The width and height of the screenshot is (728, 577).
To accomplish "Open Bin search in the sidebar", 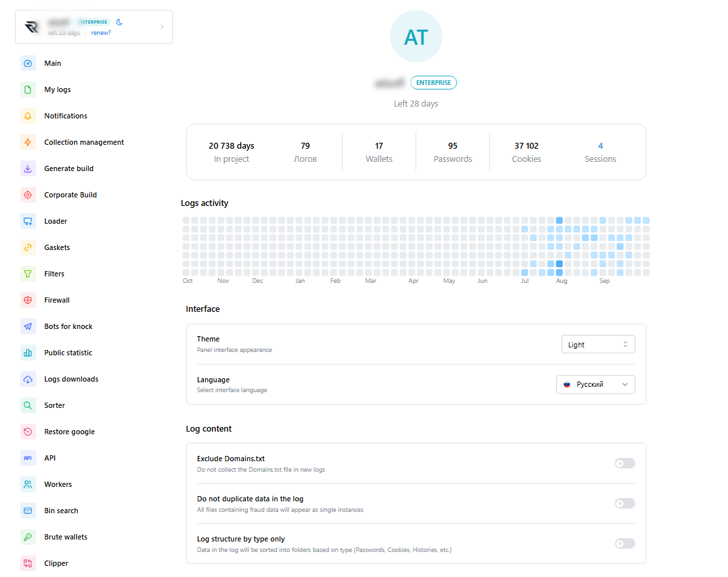I will [61, 511].
